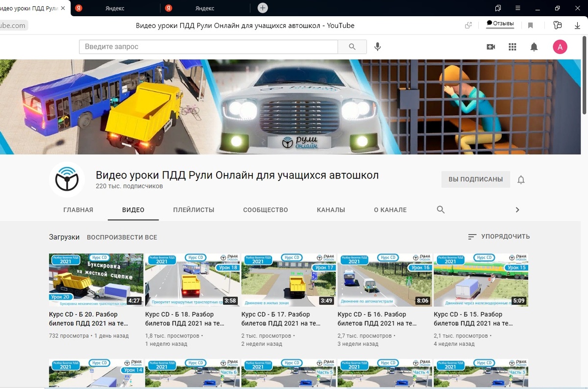Open title link Курс CD - Б 18

(x=186, y=319)
